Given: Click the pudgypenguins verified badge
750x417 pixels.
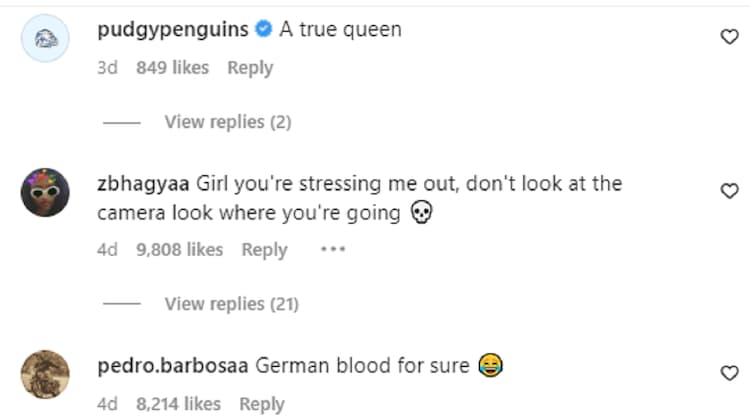Looking at the screenshot, I should click(262, 30).
